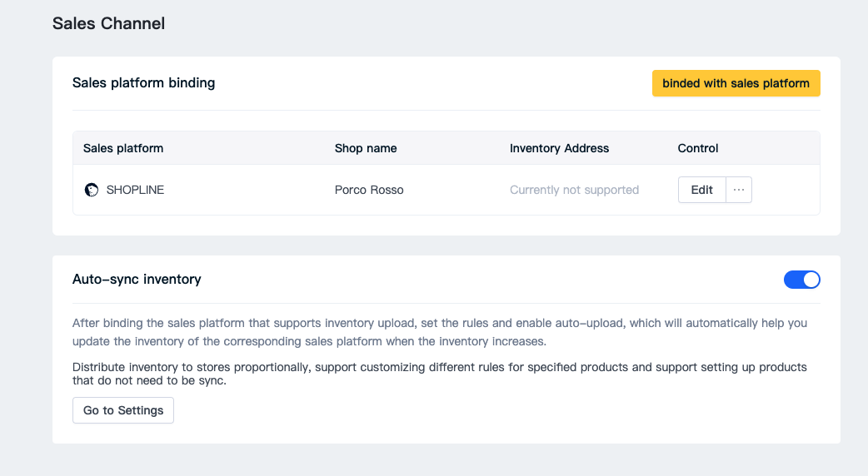Select the Porco Rosso shop name

(369, 190)
